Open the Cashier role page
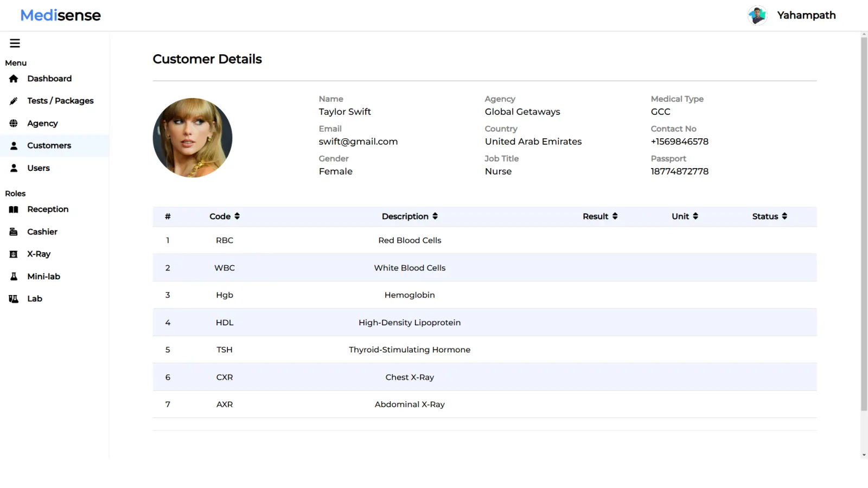Screen dimensions: 868x488 coord(54,232)
